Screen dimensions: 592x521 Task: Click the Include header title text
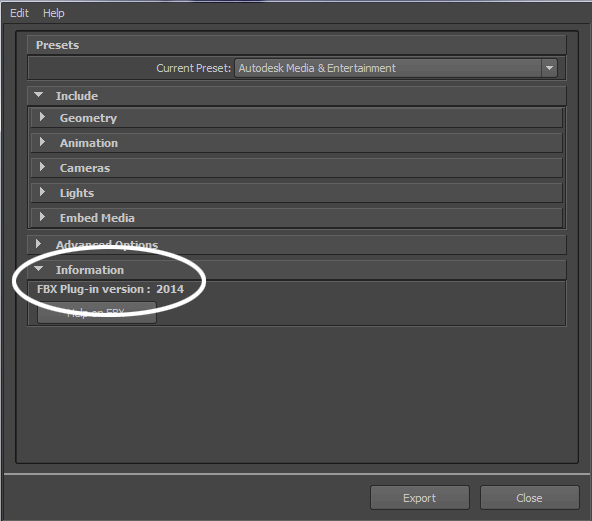point(77,96)
